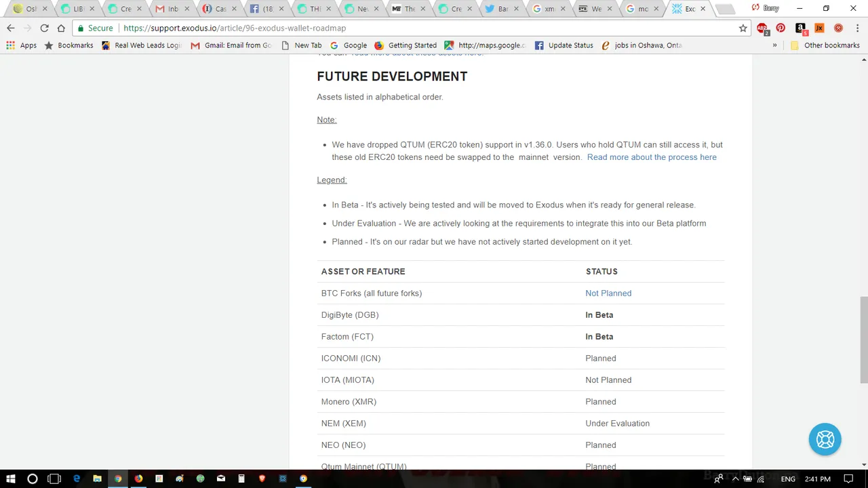Launch Brave browser from the taskbar
Viewport: 868px width, 488px height.
262,479
